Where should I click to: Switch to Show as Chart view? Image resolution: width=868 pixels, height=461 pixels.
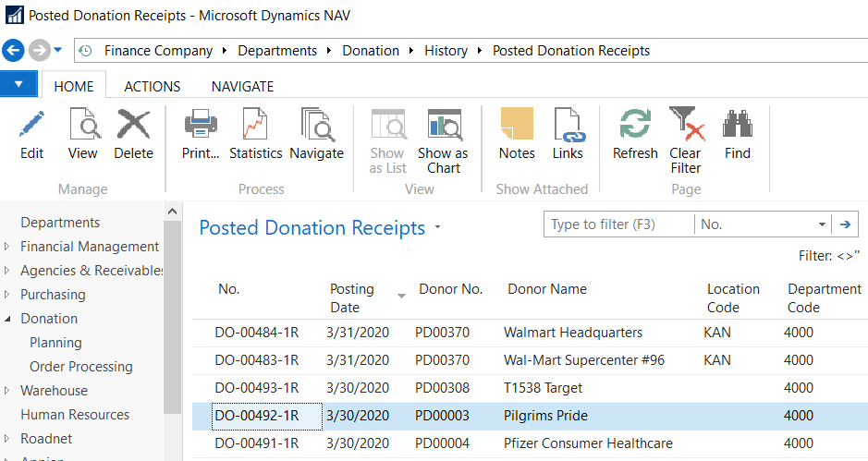[x=444, y=124]
